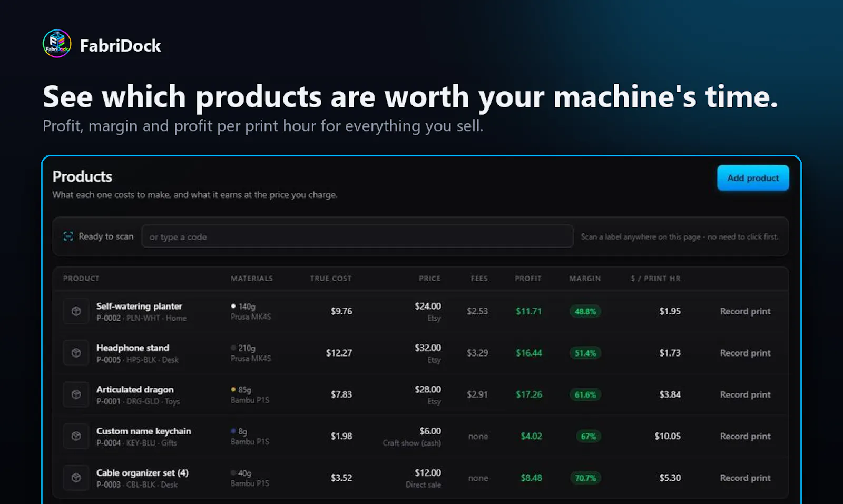This screenshot has width=843, height=504.
Task: Record a print for Self-watering planter
Action: [x=745, y=311]
